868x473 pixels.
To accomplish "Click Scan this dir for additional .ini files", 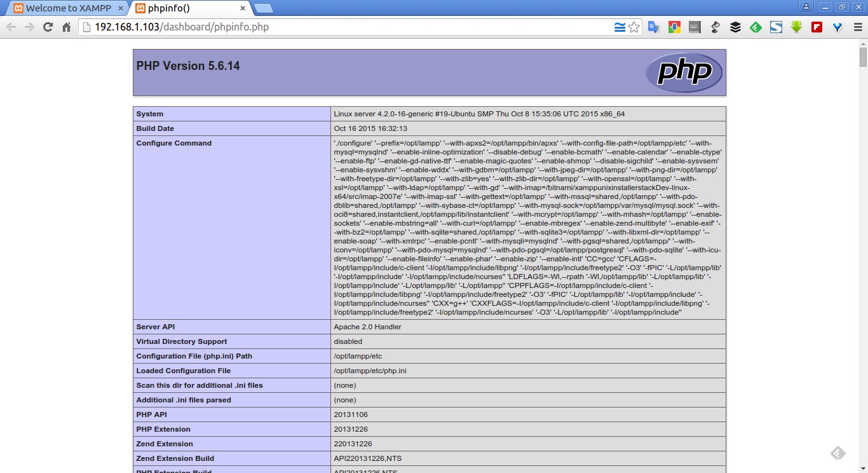I will [x=200, y=385].
